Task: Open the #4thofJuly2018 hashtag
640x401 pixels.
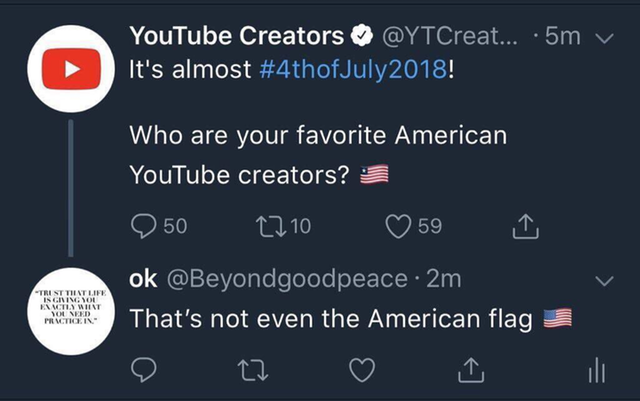Action: [x=353, y=69]
